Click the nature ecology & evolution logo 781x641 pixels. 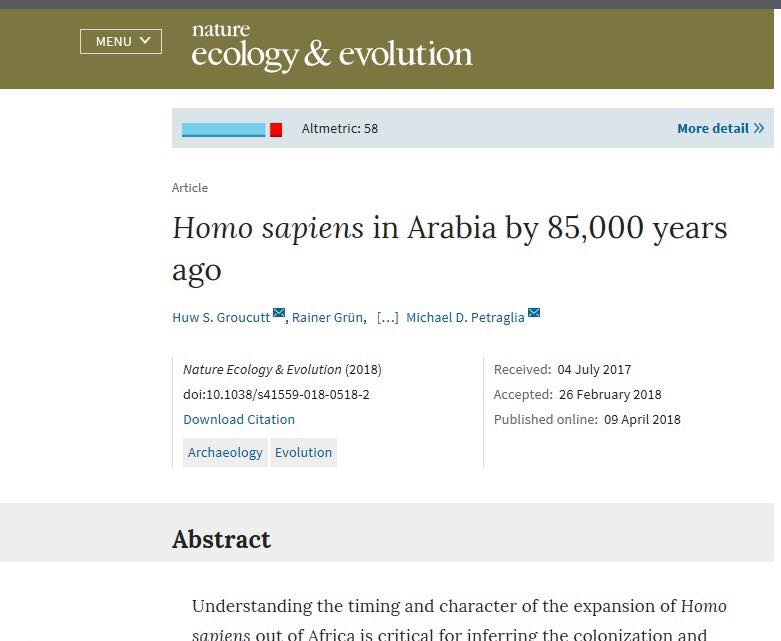331,48
